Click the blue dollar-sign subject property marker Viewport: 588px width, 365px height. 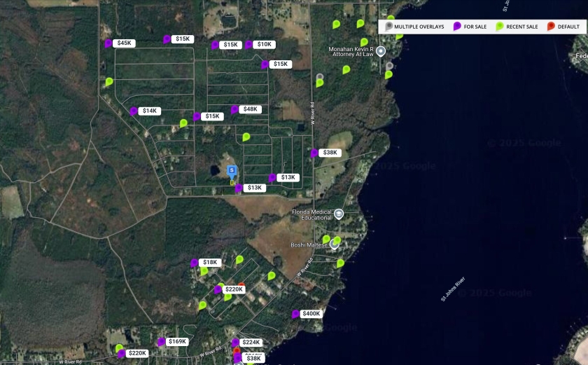[x=232, y=170]
